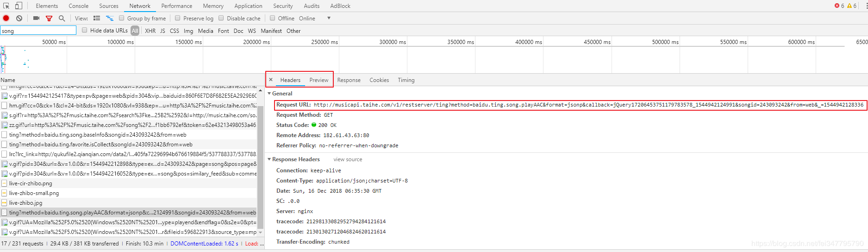The height and width of the screenshot is (252, 868).
Task: Filter requests by Other
Action: pos(293,31)
